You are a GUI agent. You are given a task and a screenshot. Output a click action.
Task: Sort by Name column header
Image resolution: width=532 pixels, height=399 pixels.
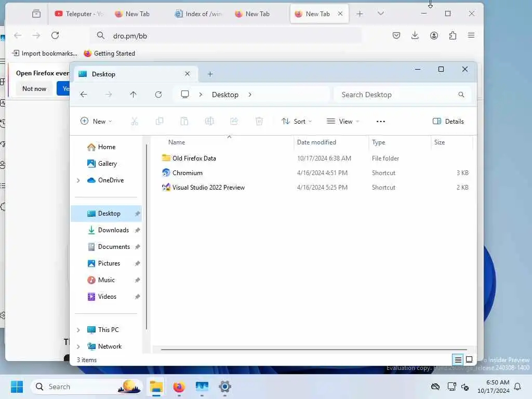177,142
